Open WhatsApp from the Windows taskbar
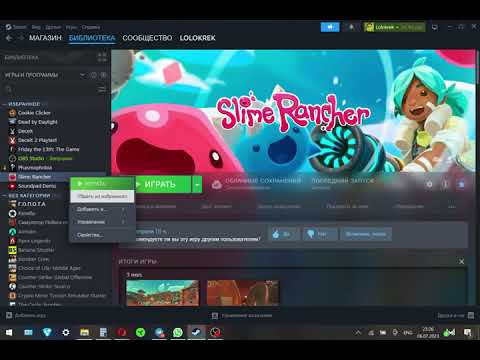Screen dimensions: 480x360 [x=178, y=332]
